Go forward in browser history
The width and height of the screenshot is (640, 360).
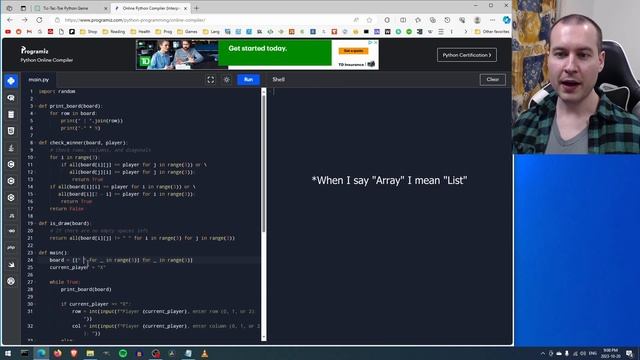(24, 20)
